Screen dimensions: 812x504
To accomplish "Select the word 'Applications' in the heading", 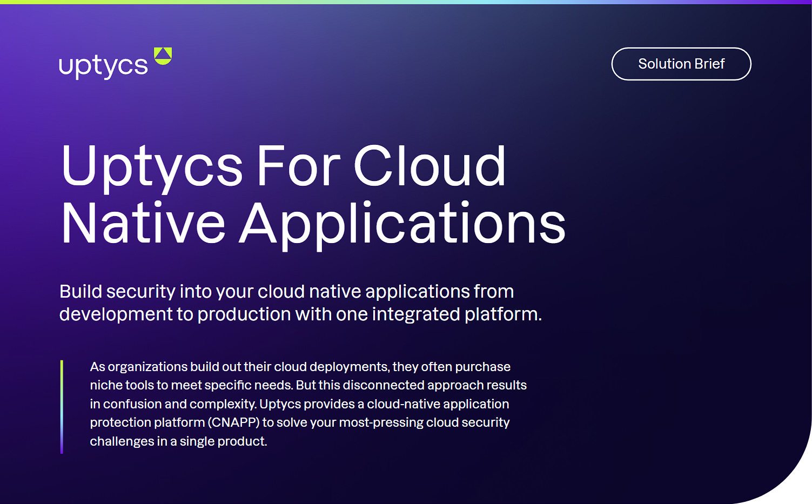I will click(401, 221).
